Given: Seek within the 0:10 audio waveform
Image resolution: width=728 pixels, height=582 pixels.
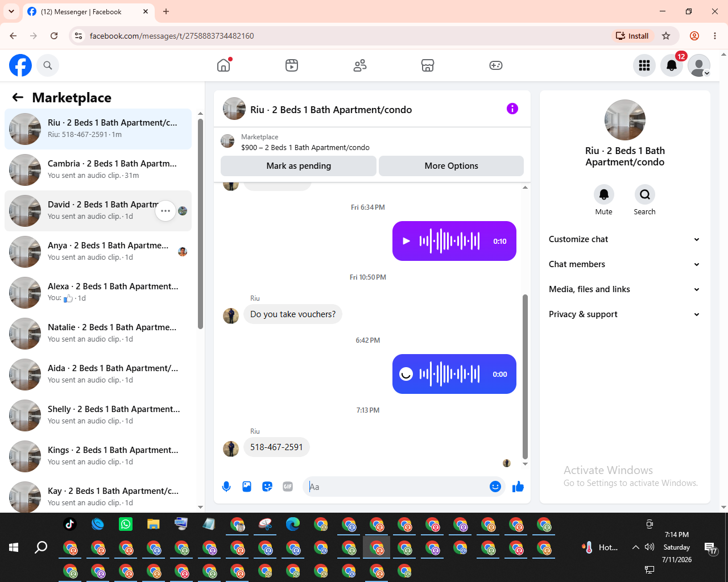Looking at the screenshot, I should tap(450, 241).
